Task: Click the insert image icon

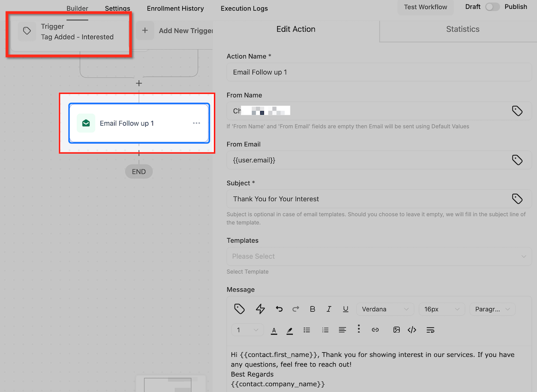Action: [x=396, y=330]
